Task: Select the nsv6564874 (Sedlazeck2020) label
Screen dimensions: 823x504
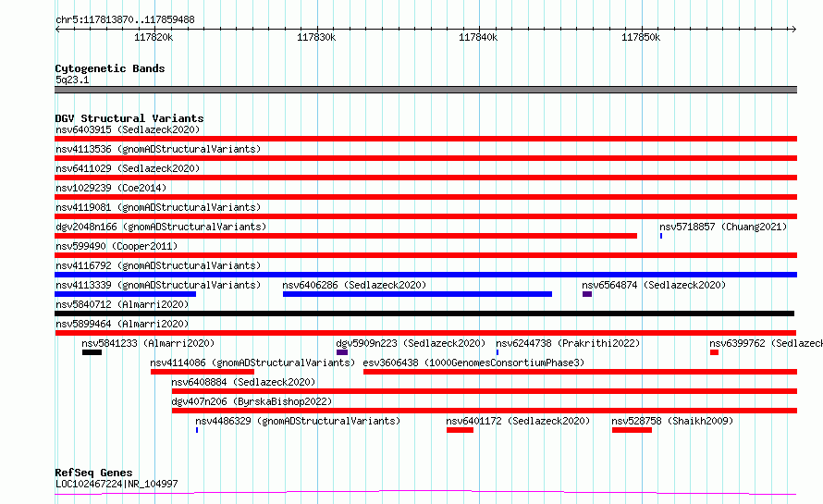Action: tap(654, 285)
